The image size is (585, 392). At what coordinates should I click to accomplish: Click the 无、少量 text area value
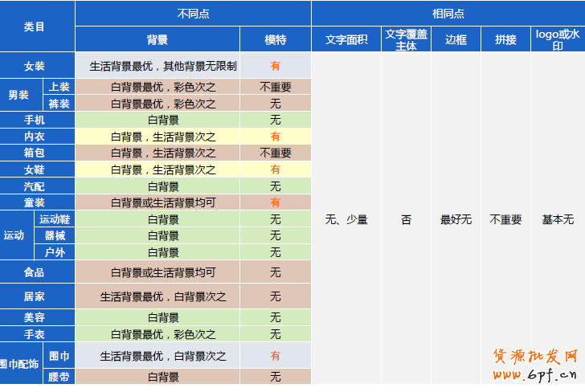(346, 219)
